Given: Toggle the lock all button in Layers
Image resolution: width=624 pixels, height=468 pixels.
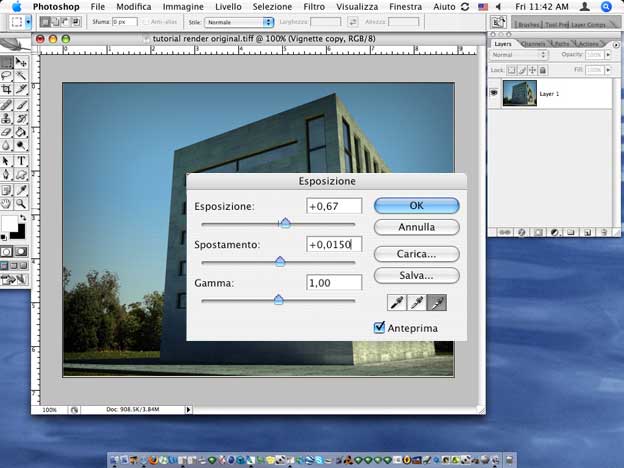Looking at the screenshot, I should pyautogui.click(x=543, y=70).
